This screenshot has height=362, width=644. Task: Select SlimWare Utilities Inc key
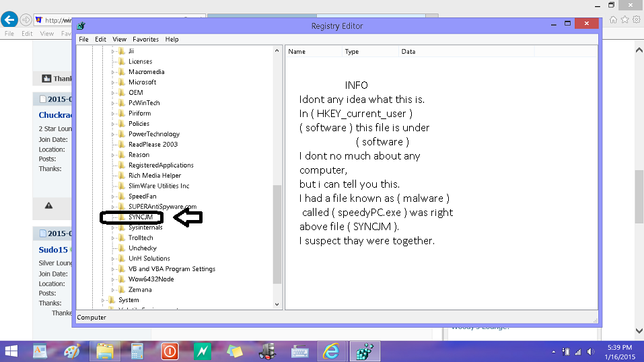(x=159, y=186)
